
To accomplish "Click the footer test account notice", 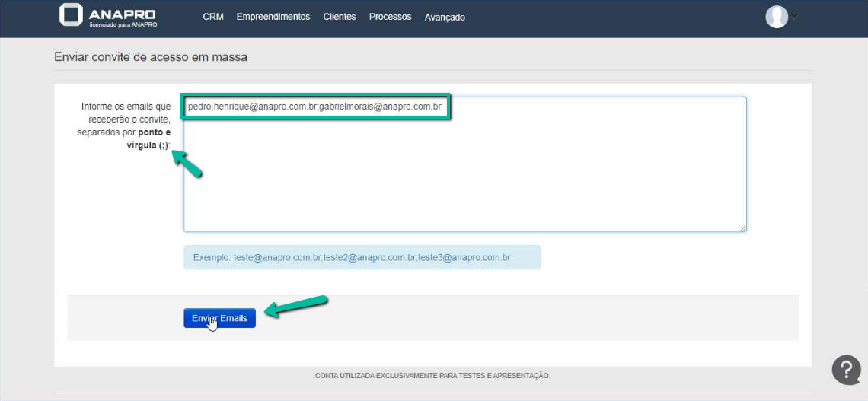I will coord(432,376).
